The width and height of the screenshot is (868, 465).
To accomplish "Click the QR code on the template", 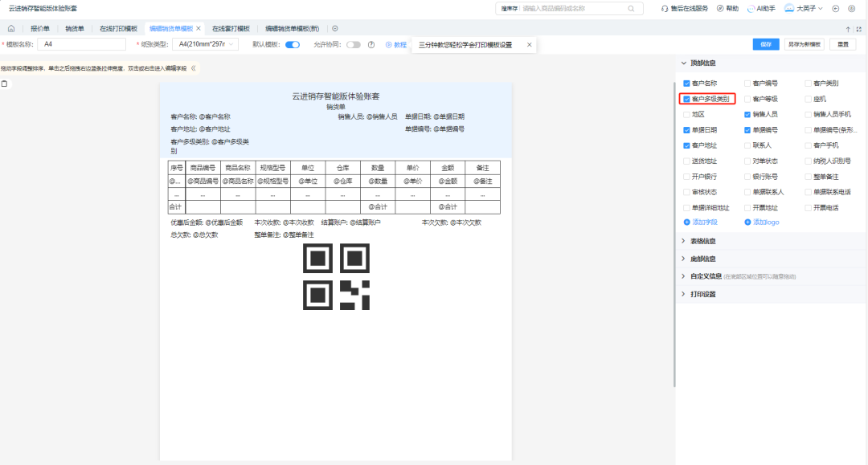I will [336, 276].
